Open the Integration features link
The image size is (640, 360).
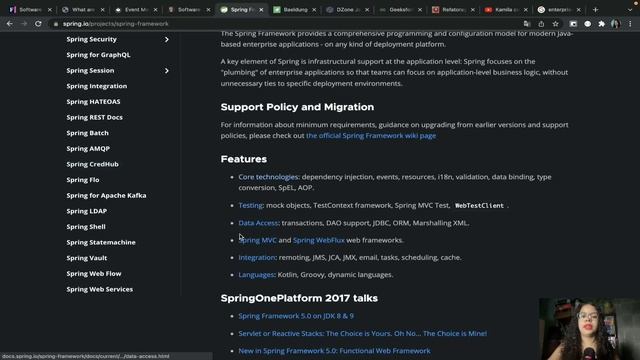pos(257,258)
